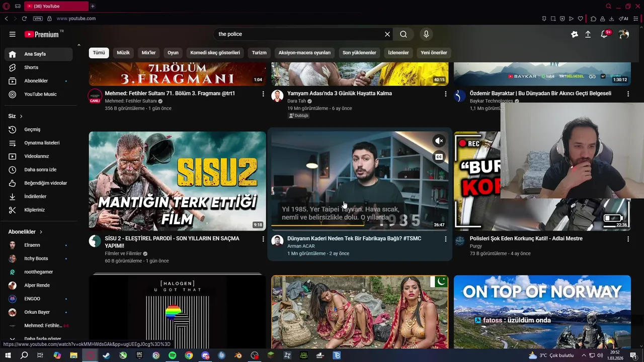Reload the page in browser toolbar
This screenshot has height=362, width=644.
point(24,19)
